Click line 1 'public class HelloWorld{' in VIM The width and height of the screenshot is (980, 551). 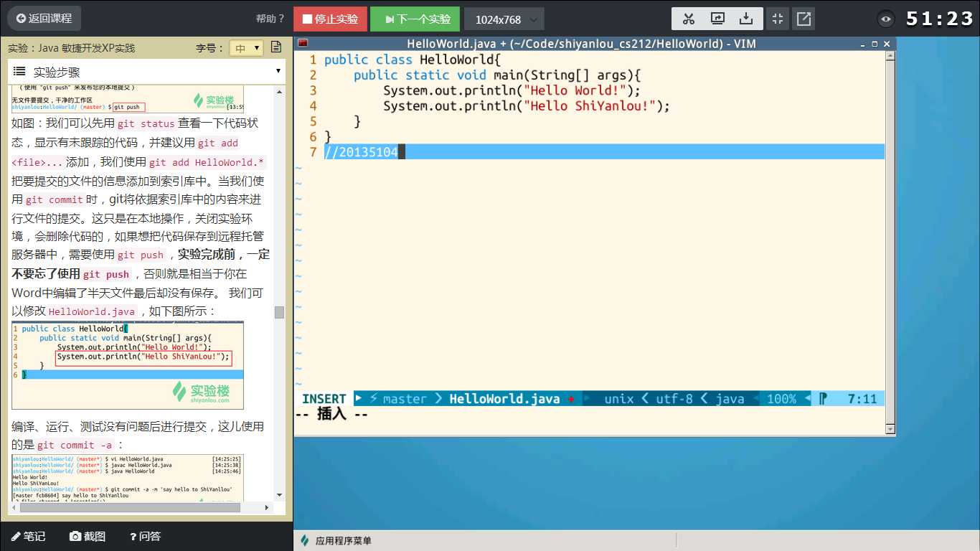point(413,60)
